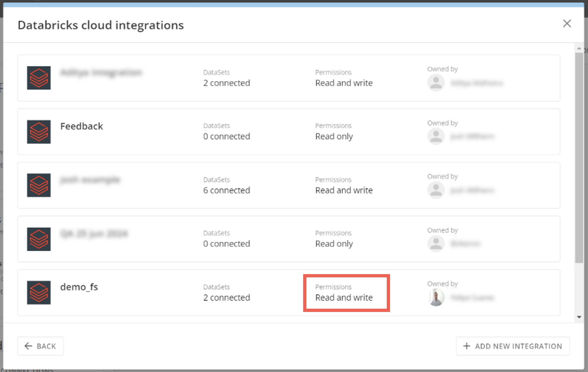Click the plus icon on Add New Integration
The width and height of the screenshot is (588, 372).
tap(466, 346)
